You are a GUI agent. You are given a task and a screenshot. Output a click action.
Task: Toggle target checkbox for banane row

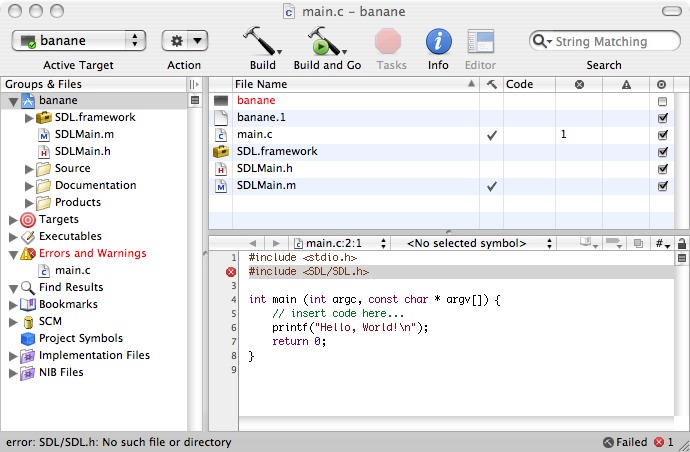coord(662,102)
